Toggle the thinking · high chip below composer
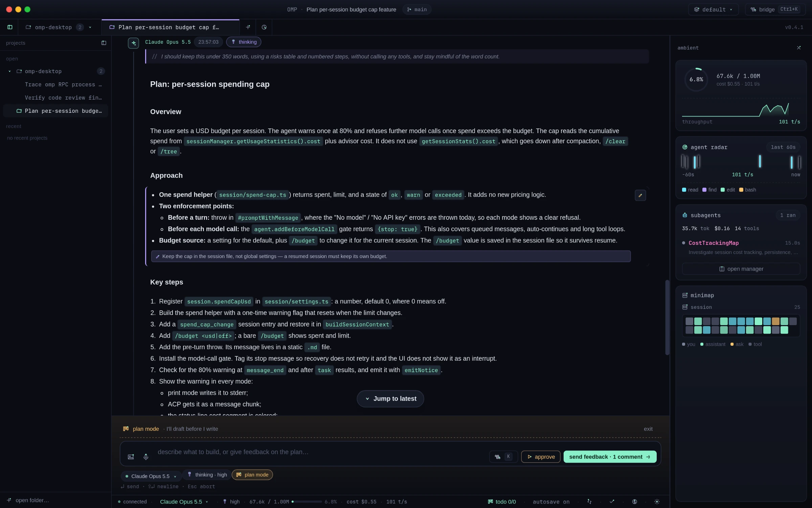This screenshot has height=508, width=812. (x=207, y=475)
